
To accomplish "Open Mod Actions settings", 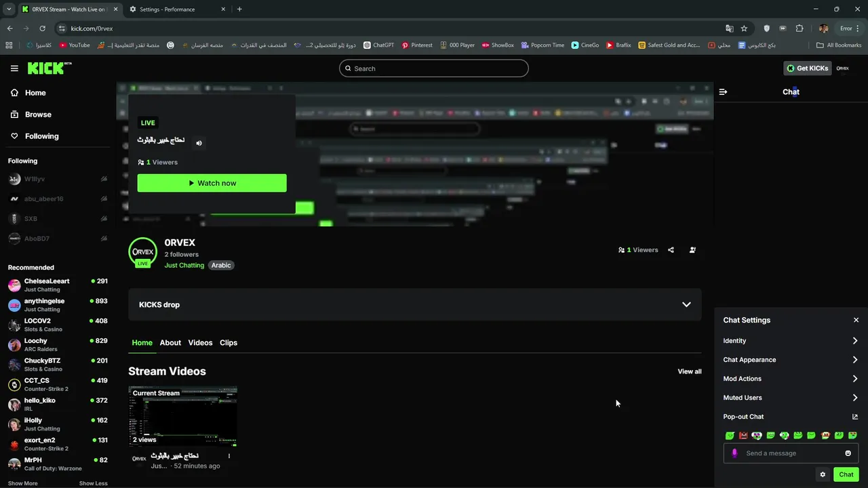I will [791, 379].
